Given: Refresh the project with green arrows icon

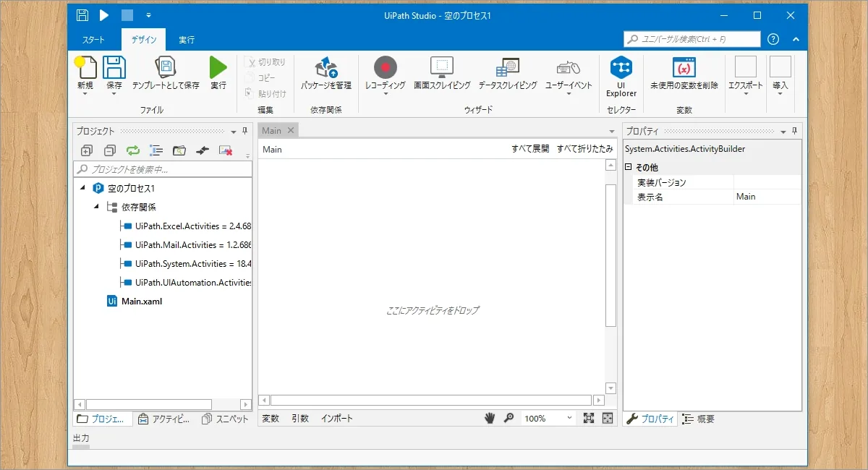Looking at the screenshot, I should tap(132, 150).
